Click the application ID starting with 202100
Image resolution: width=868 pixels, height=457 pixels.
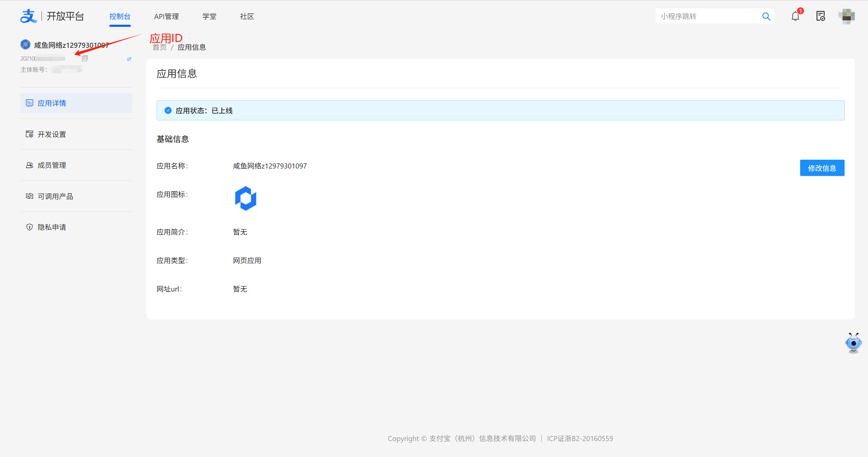tap(43, 58)
